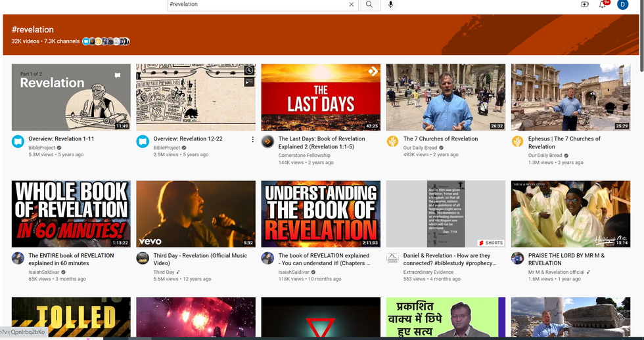Image resolution: width=644 pixels, height=340 pixels.
Task: Open Our Daily Bread avatar beside Ephesus video
Action: tap(517, 142)
